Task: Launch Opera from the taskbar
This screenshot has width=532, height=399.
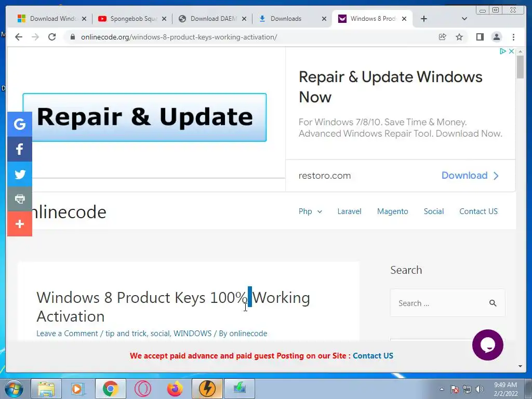Action: 142,389
